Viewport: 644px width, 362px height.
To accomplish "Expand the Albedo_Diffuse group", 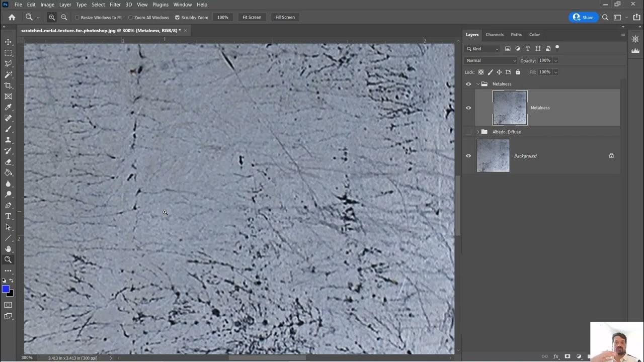I will point(478,132).
